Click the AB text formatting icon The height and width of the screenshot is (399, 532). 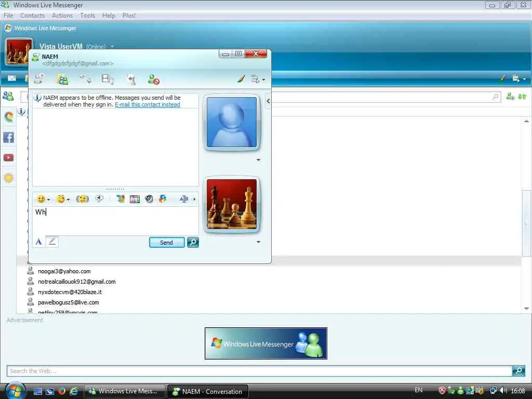[x=183, y=199]
